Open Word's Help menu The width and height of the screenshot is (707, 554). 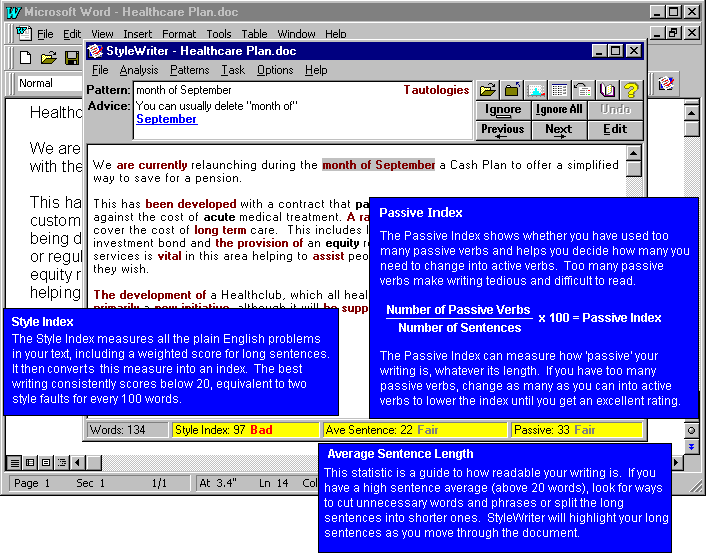[336, 34]
